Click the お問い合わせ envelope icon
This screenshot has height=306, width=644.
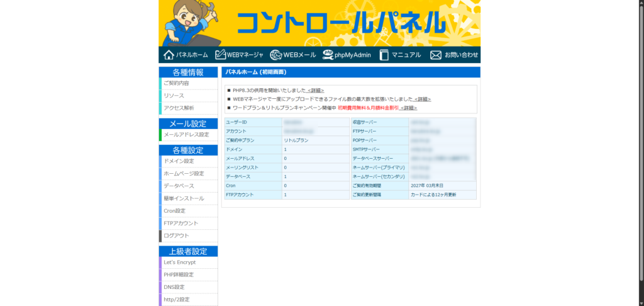click(436, 55)
